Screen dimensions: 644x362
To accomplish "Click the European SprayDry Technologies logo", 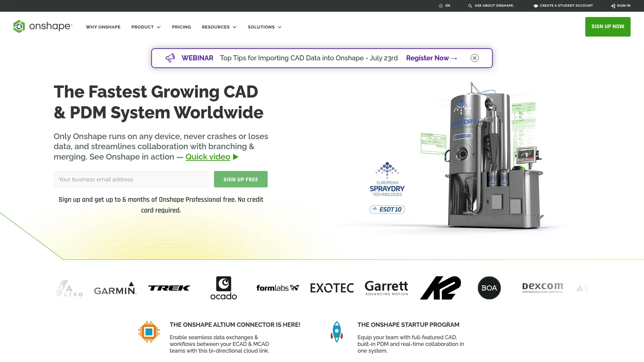I will point(387,179).
